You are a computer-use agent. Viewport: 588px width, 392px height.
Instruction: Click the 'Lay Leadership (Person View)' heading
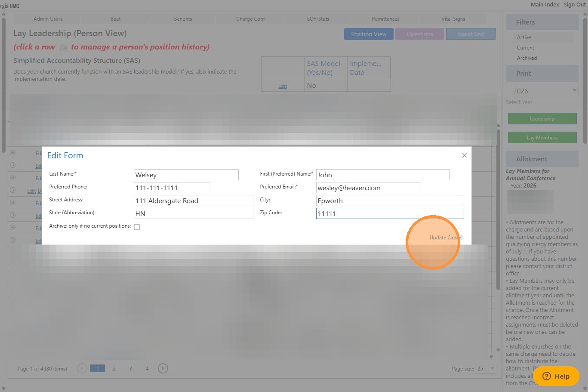pyautogui.click(x=70, y=33)
